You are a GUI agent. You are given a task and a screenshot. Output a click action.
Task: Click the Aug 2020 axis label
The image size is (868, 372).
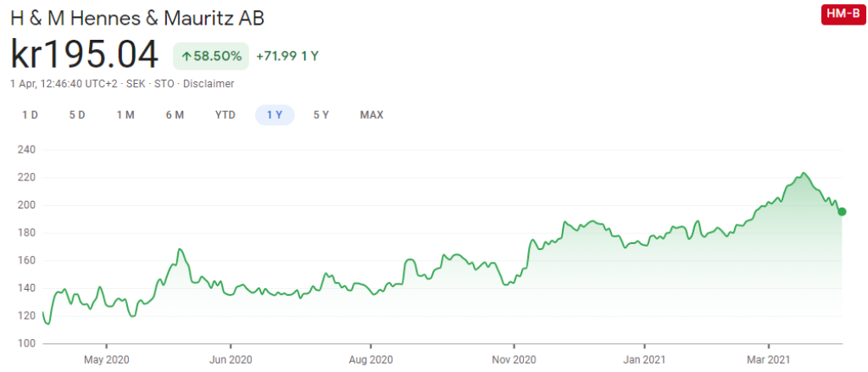tap(370, 360)
